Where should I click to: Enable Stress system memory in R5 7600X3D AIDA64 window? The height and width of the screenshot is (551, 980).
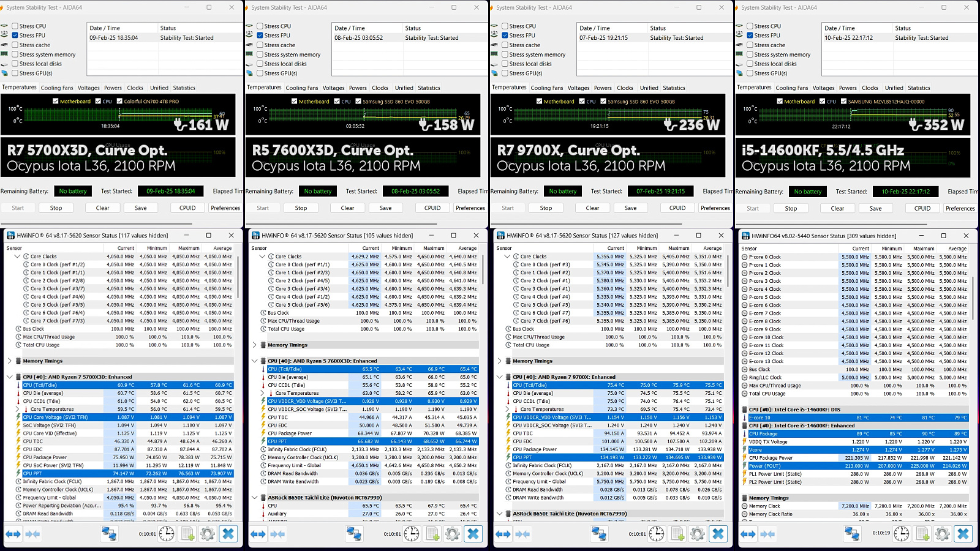[x=260, y=54]
